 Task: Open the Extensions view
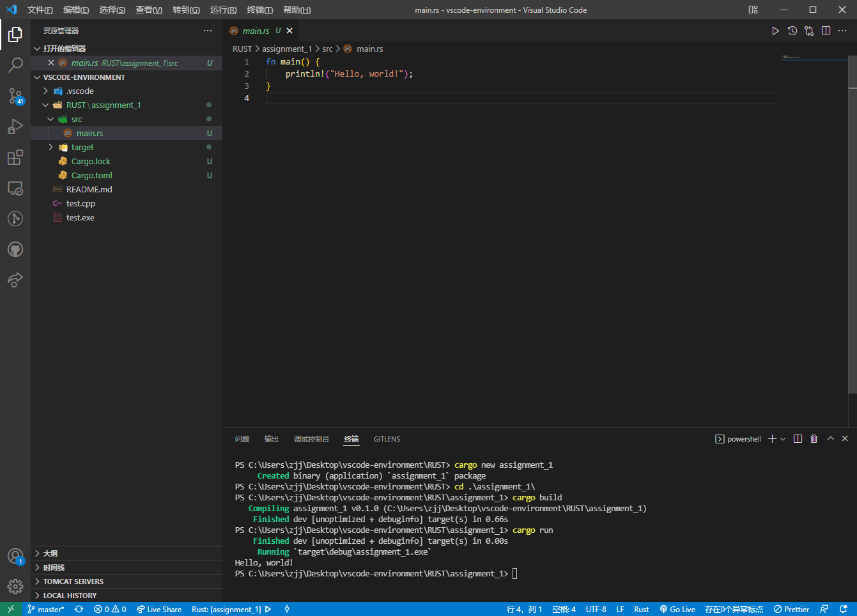coord(15,157)
